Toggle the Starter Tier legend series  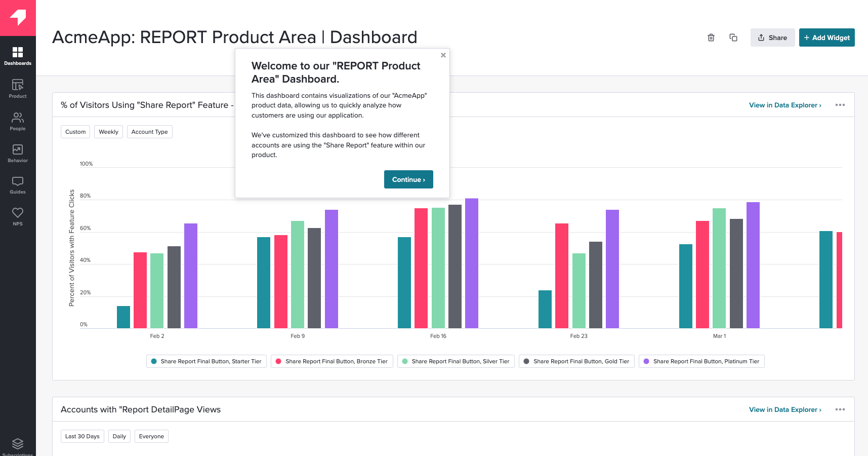[206, 361]
